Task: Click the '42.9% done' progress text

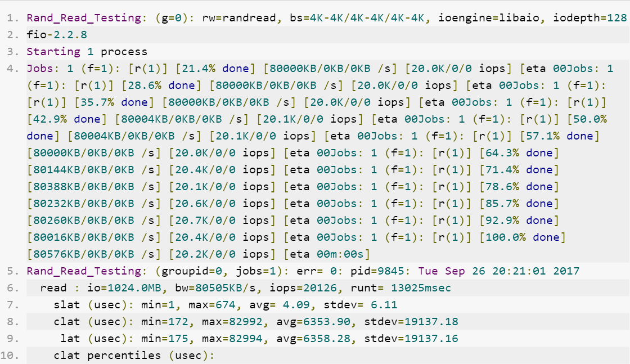Action: 67,119
